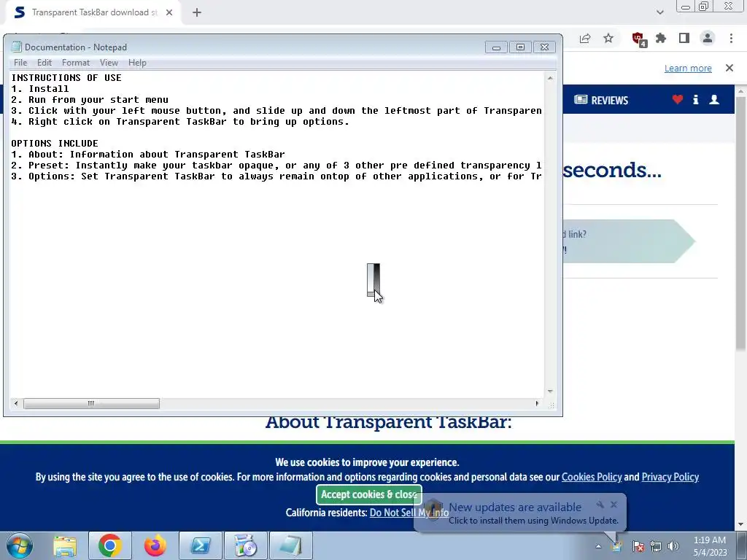The image size is (747, 560).
Task: Click the 'INSTRUCTIONS OF USE' heading text
Action: 66,77
